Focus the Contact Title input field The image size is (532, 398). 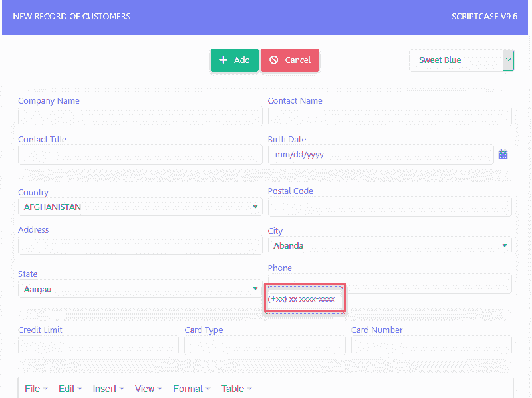point(140,155)
